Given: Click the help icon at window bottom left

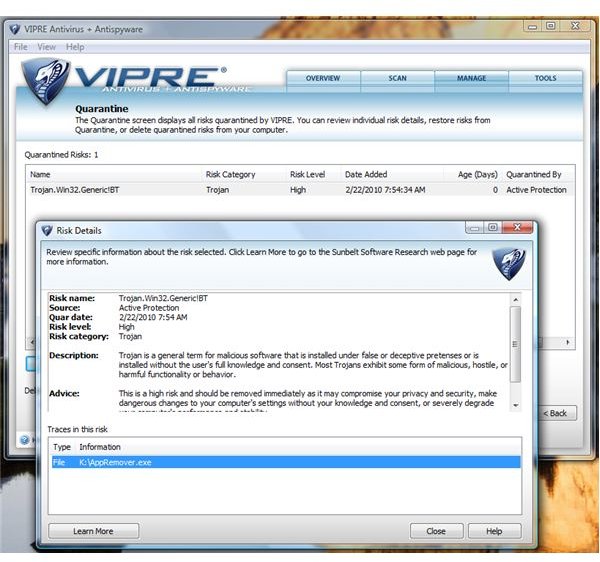Looking at the screenshot, I should [x=24, y=440].
